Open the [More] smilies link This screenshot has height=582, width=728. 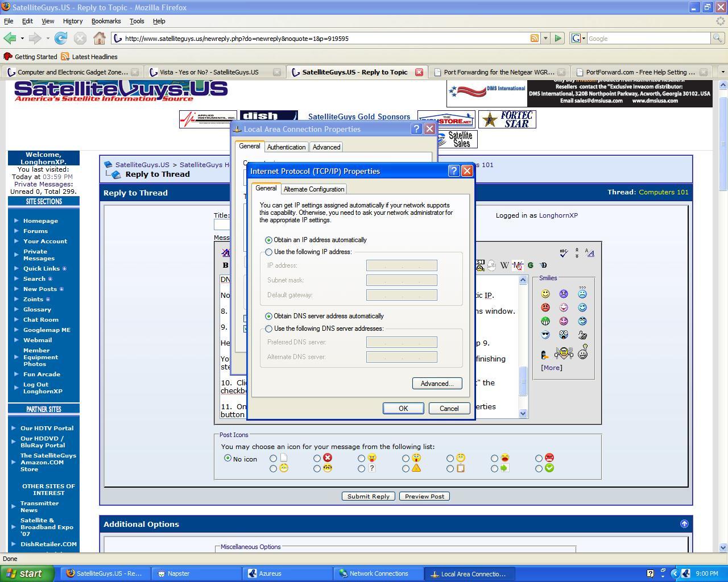[x=552, y=368]
